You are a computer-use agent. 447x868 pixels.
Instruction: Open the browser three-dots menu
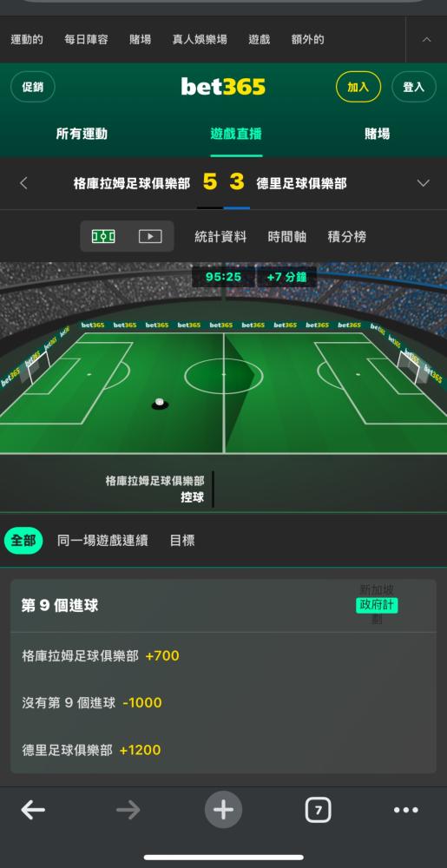(x=406, y=811)
